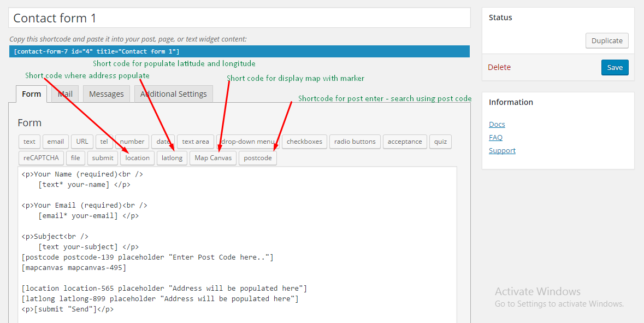Select the contact-form-7 shortcode text

pos(97,51)
